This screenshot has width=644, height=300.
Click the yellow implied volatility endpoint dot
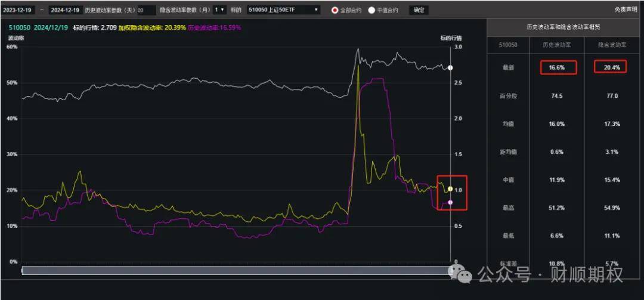point(450,188)
